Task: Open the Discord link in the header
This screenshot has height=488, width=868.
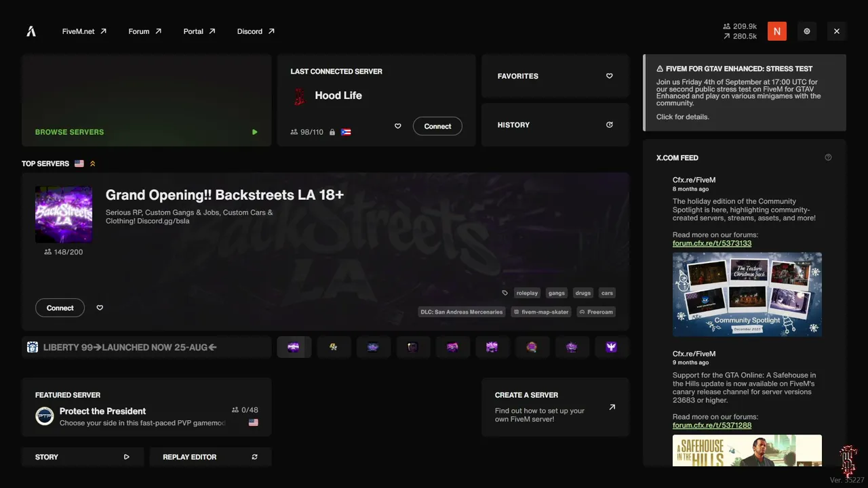Action: coord(256,31)
